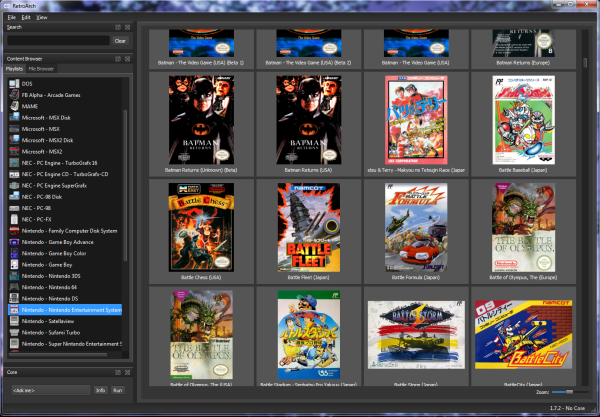600x417 pixels.
Task: Click the Clear search button
Action: (x=120, y=41)
